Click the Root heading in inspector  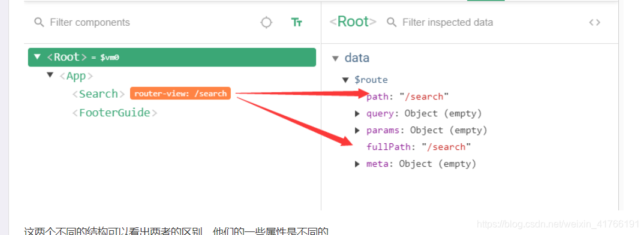353,22
